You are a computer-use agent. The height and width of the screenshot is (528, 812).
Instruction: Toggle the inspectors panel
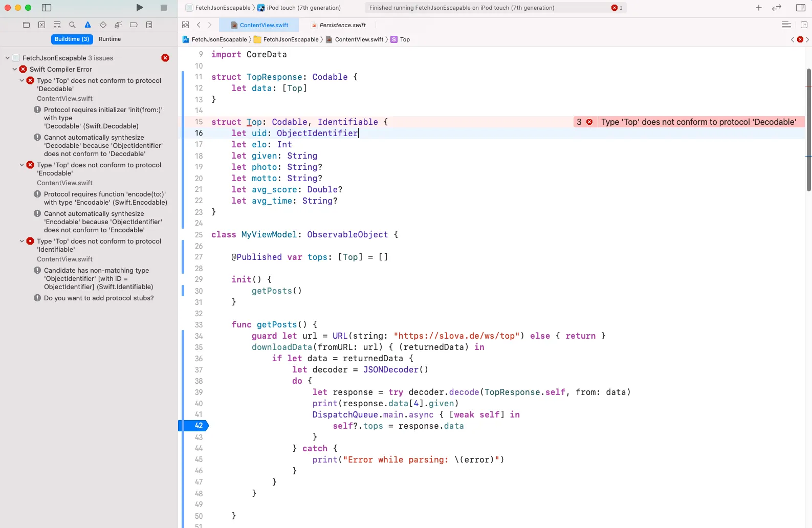pyautogui.click(x=801, y=8)
